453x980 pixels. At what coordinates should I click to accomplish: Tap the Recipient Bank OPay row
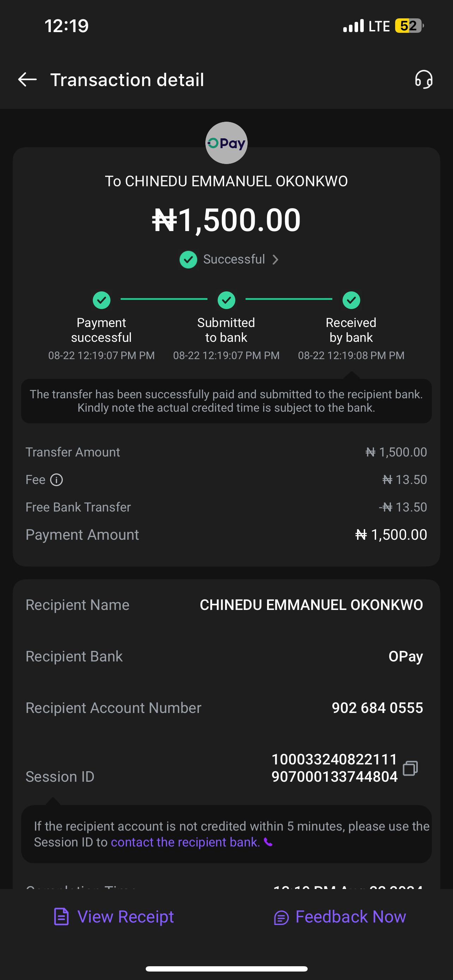(x=226, y=656)
